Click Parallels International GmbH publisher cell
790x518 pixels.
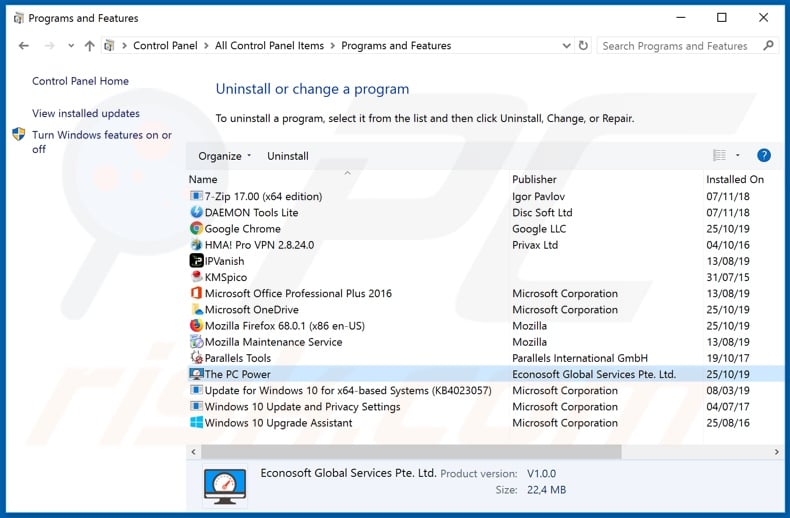(x=580, y=358)
